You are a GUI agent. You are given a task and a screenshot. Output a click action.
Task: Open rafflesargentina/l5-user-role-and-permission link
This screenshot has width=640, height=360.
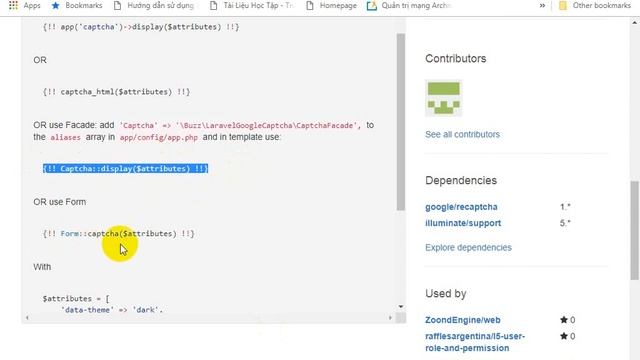475,342
